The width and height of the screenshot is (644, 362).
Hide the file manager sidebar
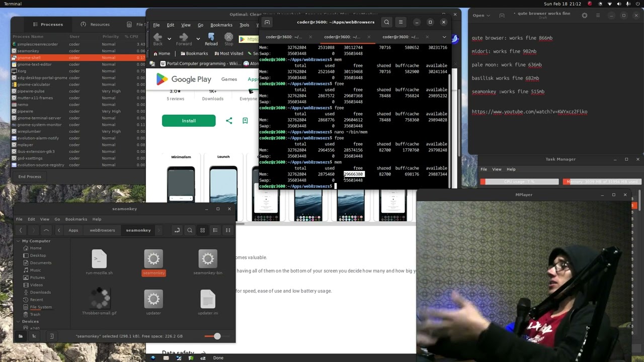pyautogui.click(x=51, y=336)
